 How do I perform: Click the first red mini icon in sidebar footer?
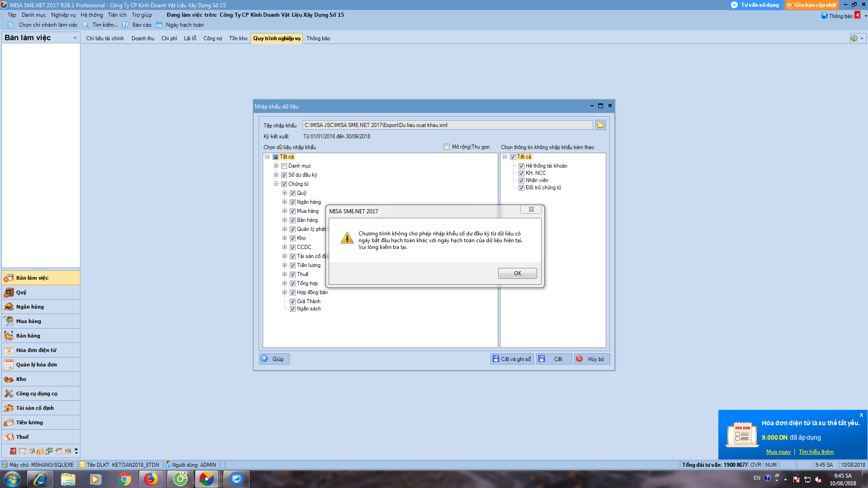pos(13,451)
